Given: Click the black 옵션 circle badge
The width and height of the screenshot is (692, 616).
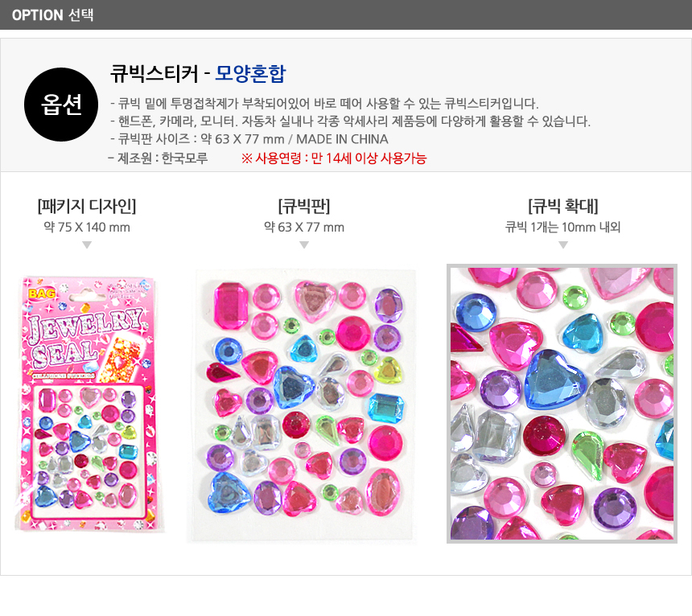Looking at the screenshot, I should [61, 105].
